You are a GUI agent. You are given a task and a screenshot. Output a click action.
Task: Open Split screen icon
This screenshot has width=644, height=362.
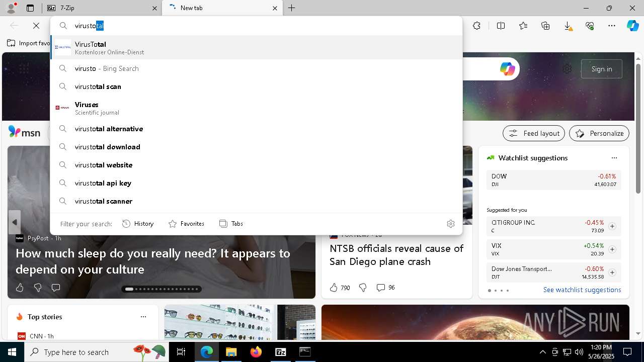[x=501, y=26]
